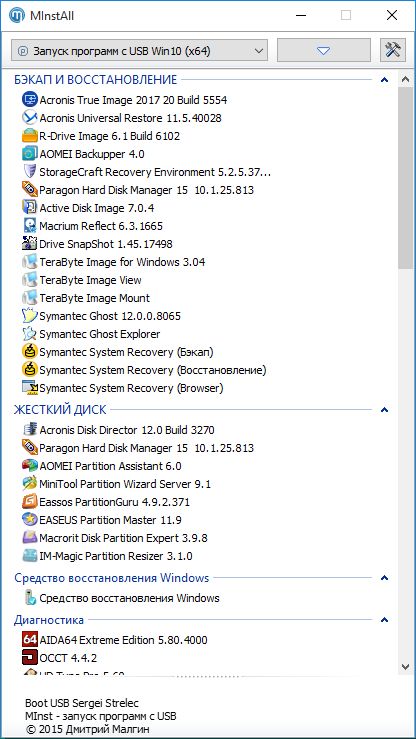416x739 pixels.
Task: Click the Symantec System Recovery (Бэкап) icon
Action: pyautogui.click(x=30, y=352)
